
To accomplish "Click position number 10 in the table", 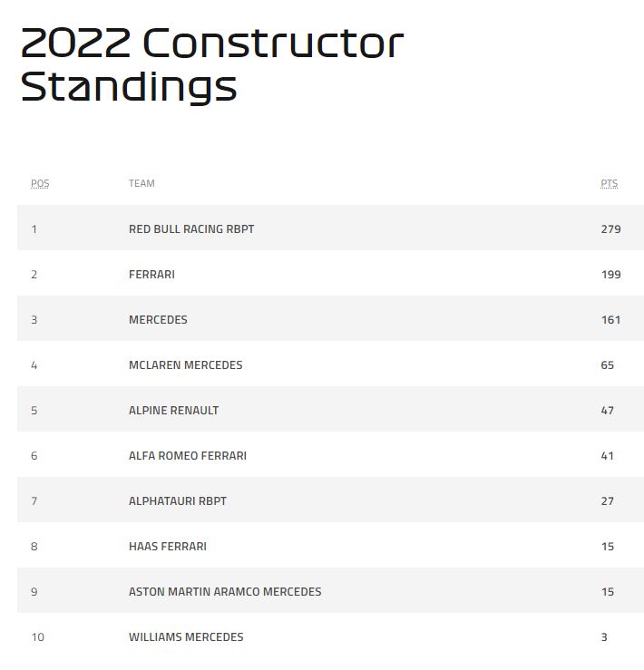I will coord(37,637).
